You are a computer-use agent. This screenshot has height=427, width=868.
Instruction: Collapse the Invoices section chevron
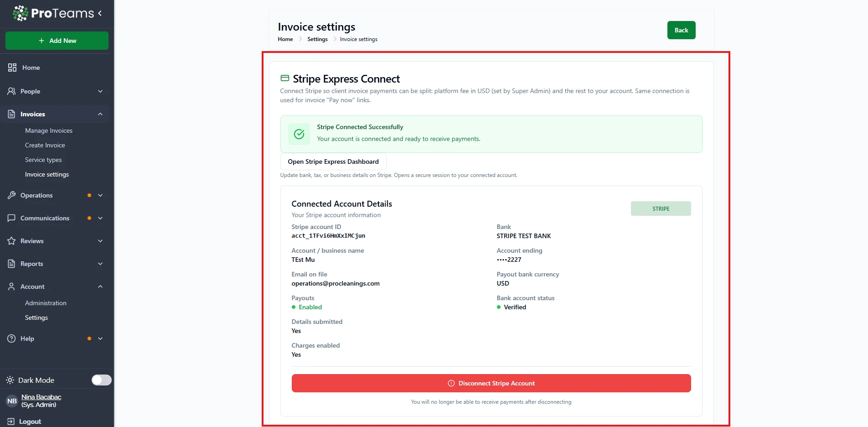click(100, 114)
